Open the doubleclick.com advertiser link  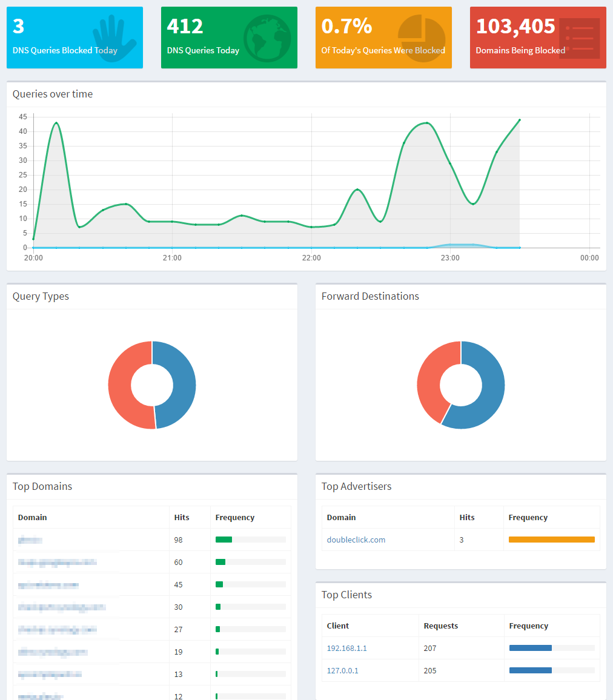(x=356, y=540)
